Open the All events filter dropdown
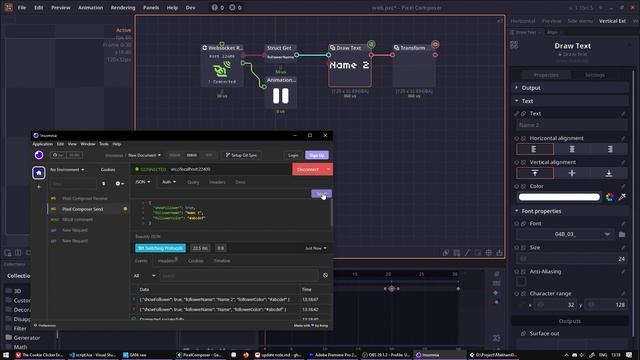The width and height of the screenshot is (640, 360). 144,276
